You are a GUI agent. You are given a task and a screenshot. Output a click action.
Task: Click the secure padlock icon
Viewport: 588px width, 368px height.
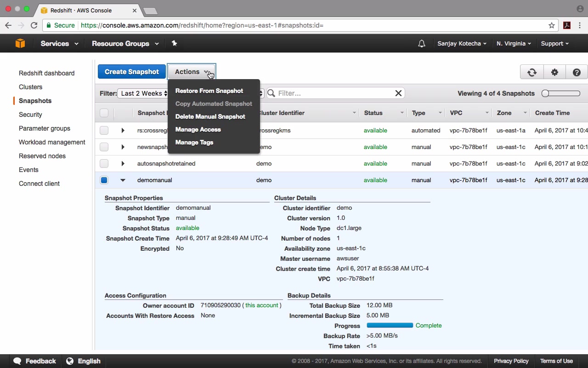coord(49,25)
